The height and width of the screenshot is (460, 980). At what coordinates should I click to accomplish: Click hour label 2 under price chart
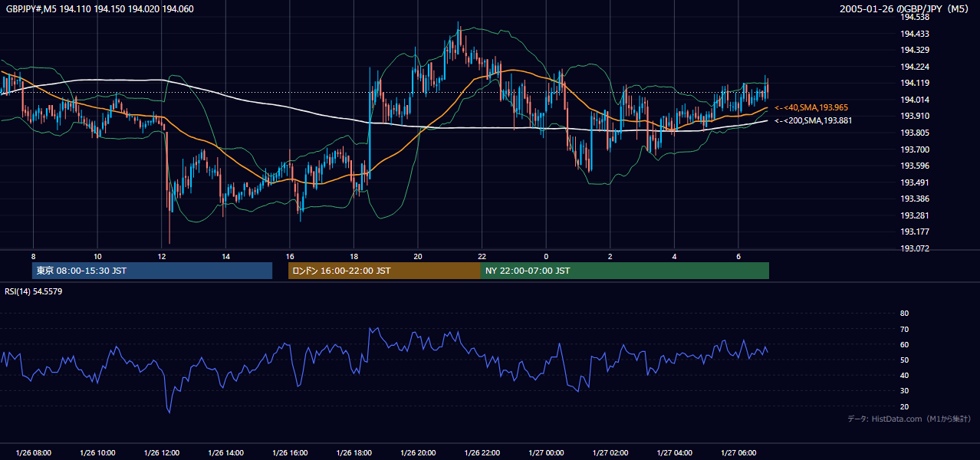[x=610, y=255]
